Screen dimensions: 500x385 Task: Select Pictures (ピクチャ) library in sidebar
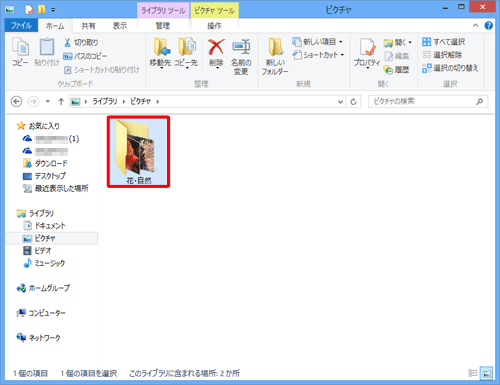[52, 238]
